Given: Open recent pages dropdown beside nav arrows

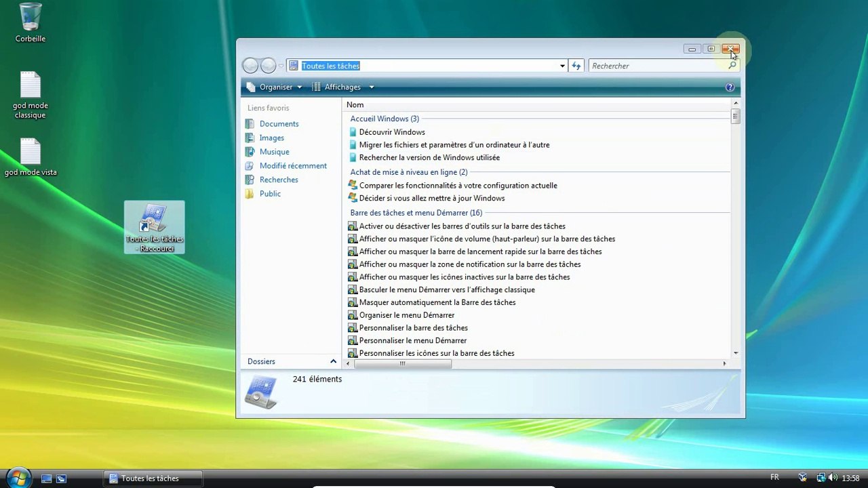Looking at the screenshot, I should coord(281,66).
